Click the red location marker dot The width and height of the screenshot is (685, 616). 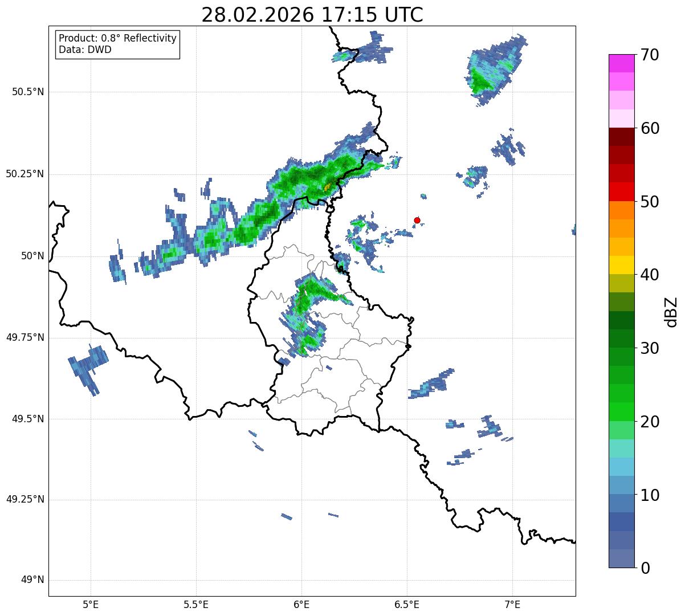pos(417,220)
